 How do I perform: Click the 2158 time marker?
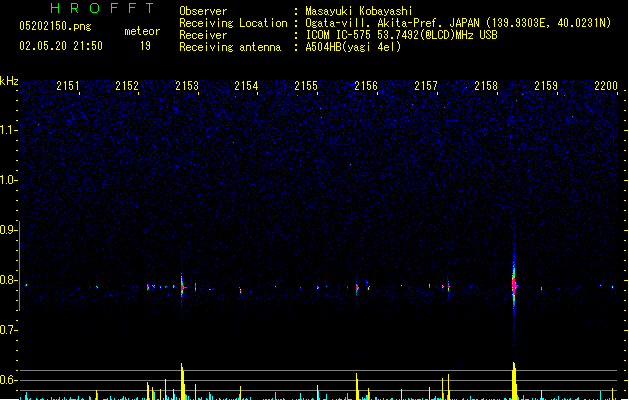tap(486, 86)
